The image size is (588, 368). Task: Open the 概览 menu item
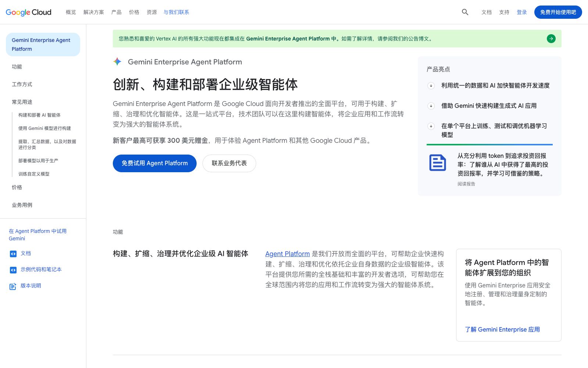coord(71,12)
